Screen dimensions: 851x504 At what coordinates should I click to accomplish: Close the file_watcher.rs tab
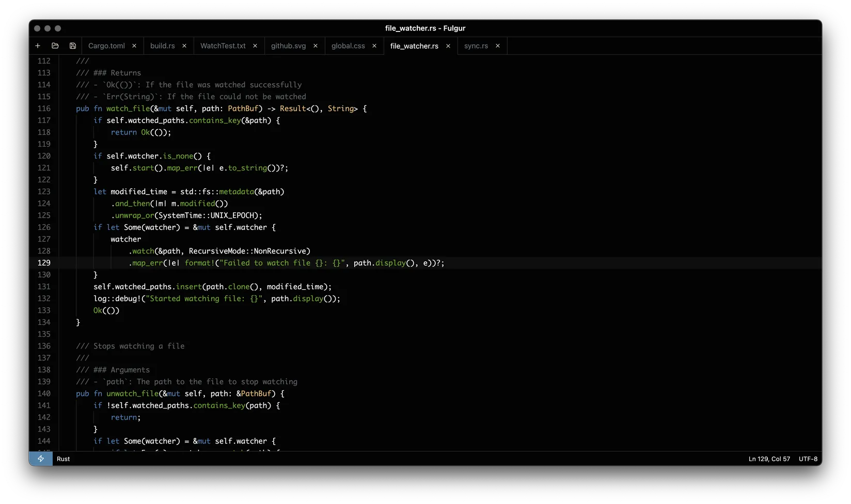tap(448, 46)
